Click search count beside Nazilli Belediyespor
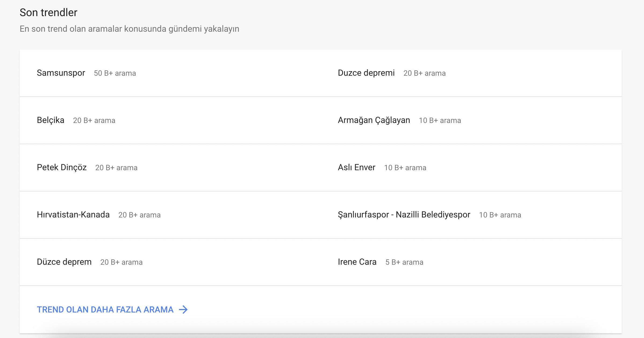 point(500,215)
